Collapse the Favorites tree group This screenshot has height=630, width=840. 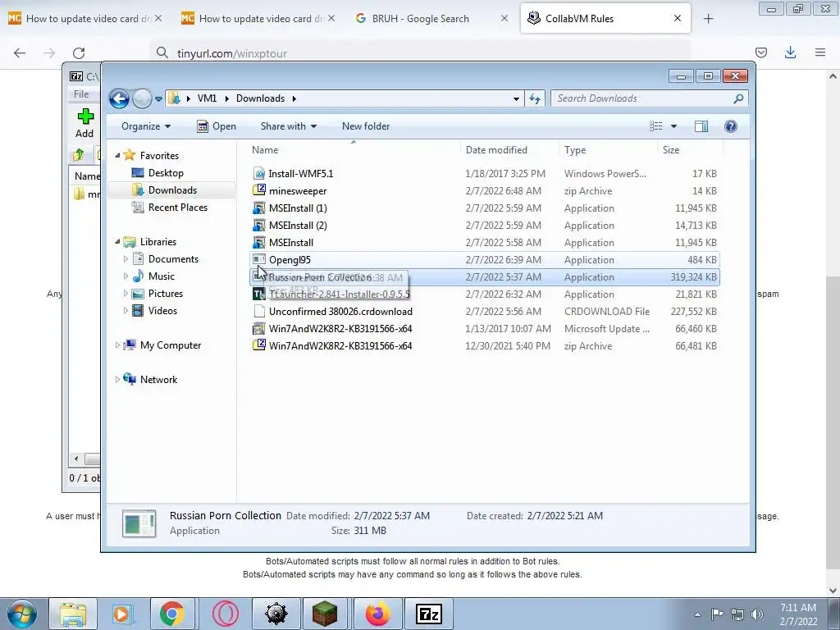tap(117, 155)
